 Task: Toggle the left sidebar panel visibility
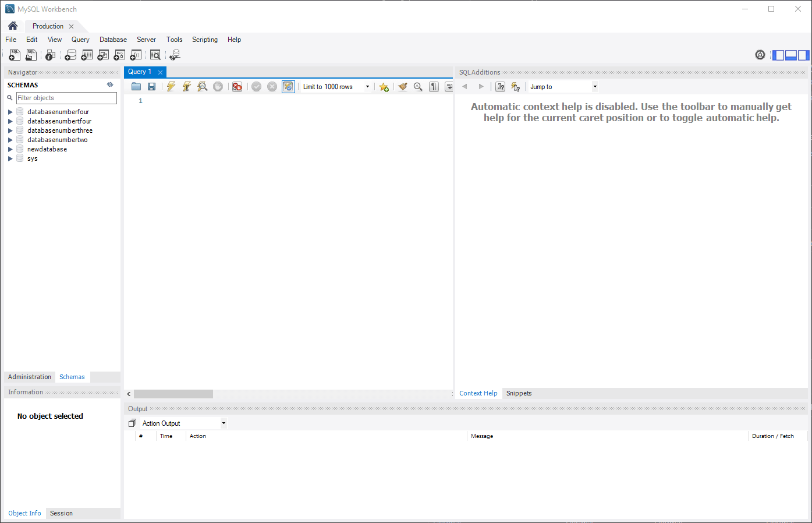(x=778, y=55)
